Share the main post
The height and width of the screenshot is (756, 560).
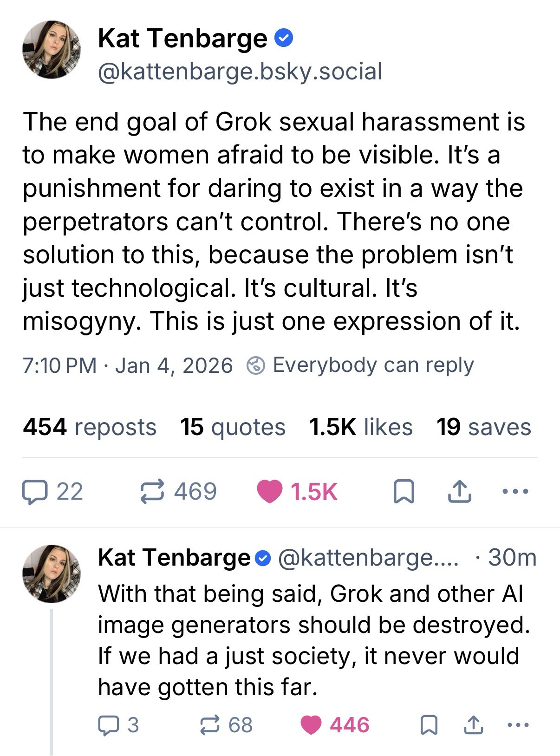coord(459,492)
